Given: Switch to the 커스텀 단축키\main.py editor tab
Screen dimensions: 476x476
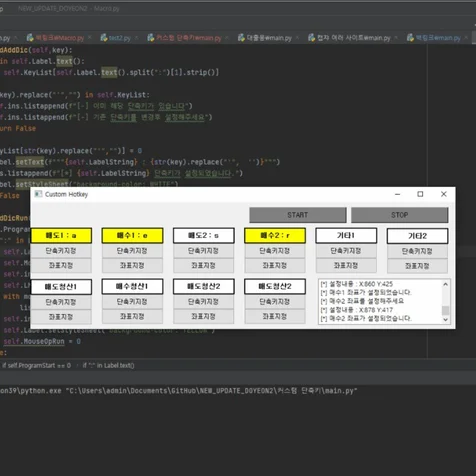Looking at the screenshot, I should (188, 38).
